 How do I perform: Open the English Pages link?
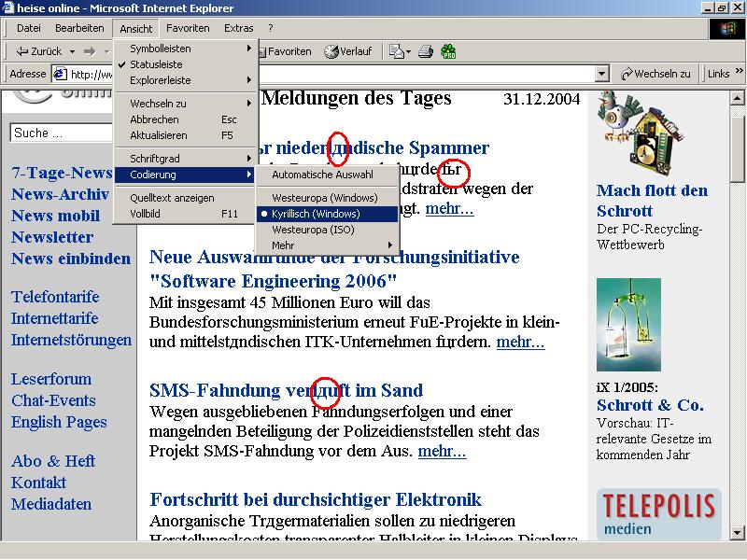point(59,423)
